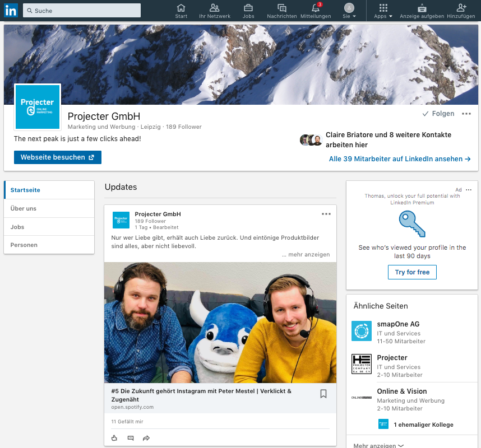Select the Personen tab
The image size is (481, 448).
click(x=49, y=245)
